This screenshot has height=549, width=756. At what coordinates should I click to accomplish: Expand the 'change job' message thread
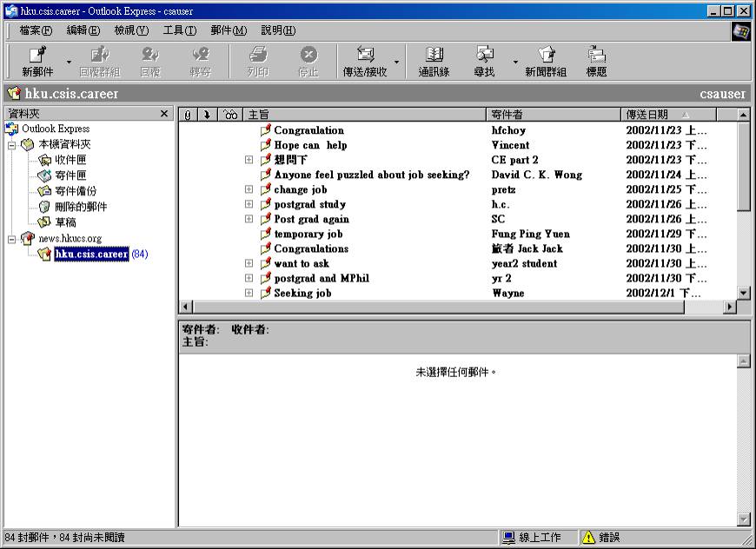point(249,189)
